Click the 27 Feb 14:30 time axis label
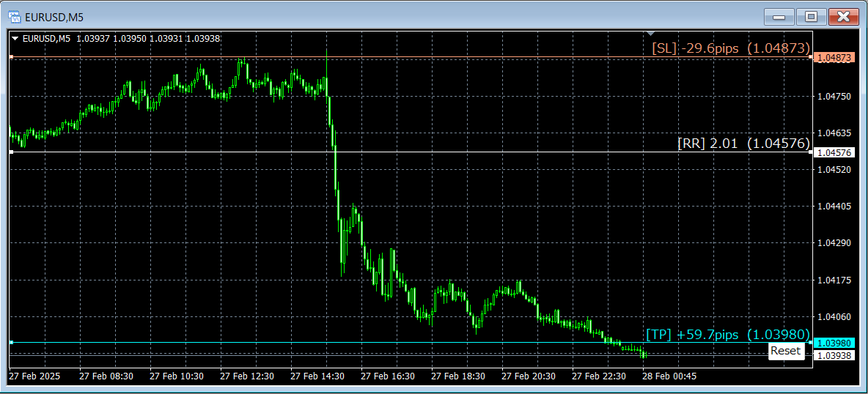The image size is (868, 394). point(317,376)
